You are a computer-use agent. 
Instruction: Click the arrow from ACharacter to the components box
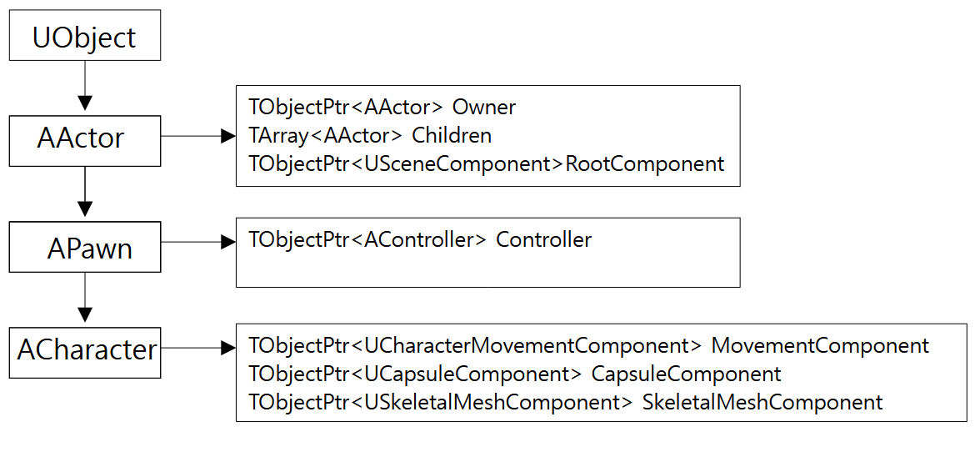[x=197, y=348]
